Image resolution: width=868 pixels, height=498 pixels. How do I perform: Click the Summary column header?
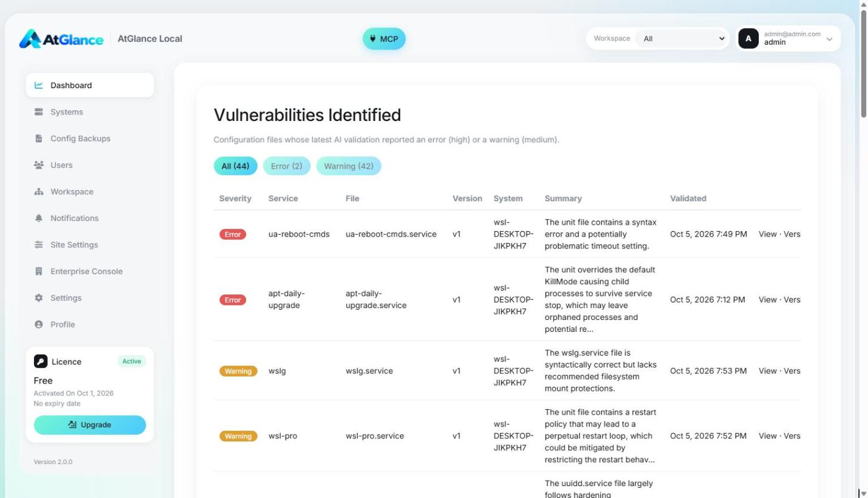point(563,198)
